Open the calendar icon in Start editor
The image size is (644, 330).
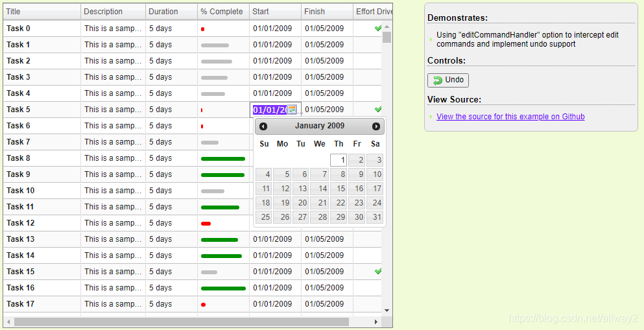(292, 110)
